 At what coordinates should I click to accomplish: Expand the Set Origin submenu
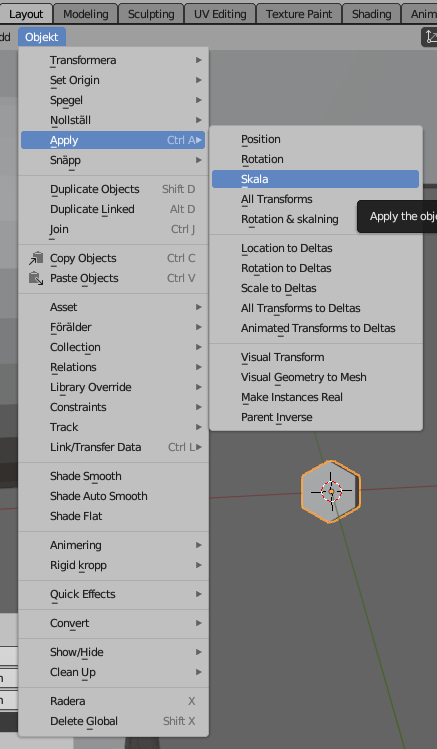[113, 80]
